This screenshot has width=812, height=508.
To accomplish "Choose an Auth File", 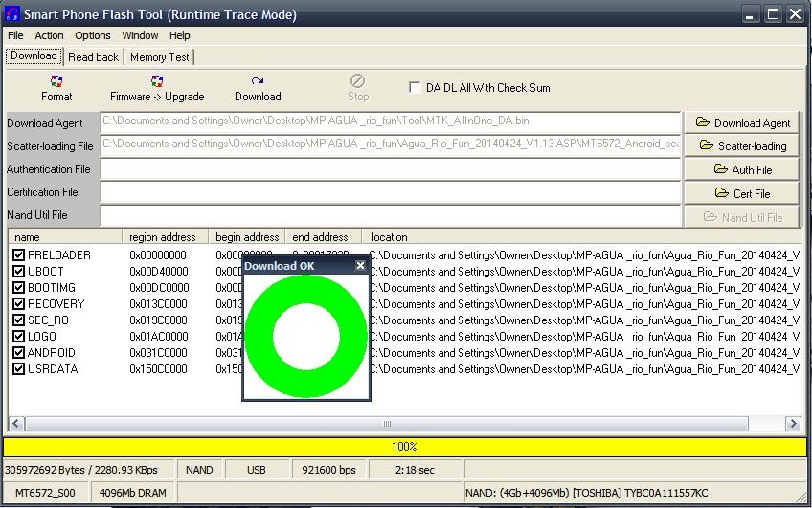I will 743,169.
